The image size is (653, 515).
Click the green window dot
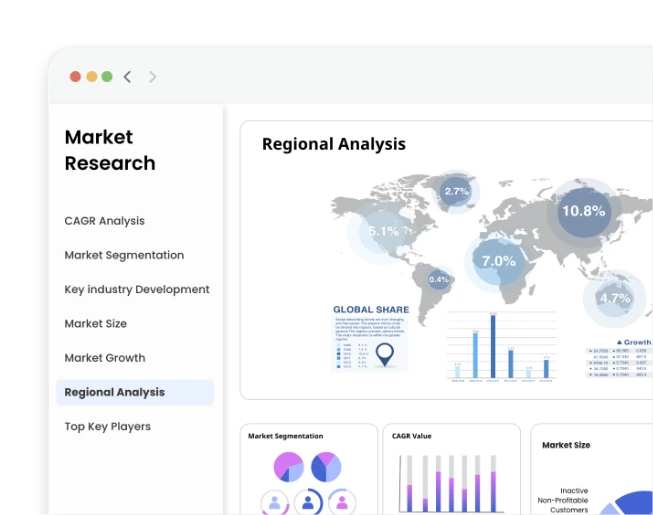(107, 77)
